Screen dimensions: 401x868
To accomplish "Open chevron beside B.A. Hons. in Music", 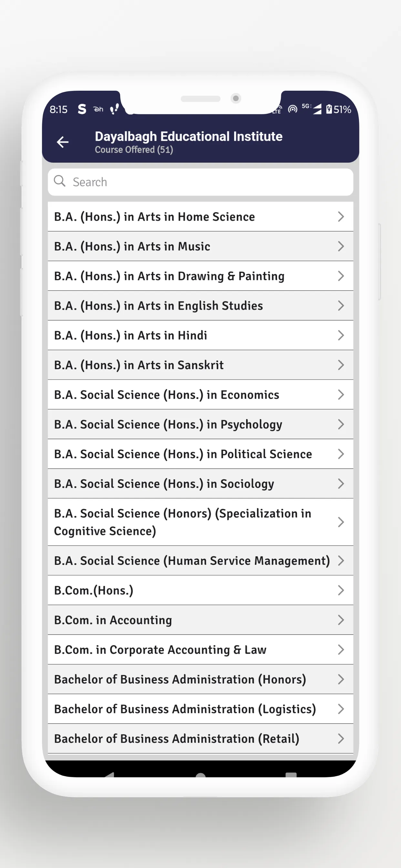I will coord(341,246).
